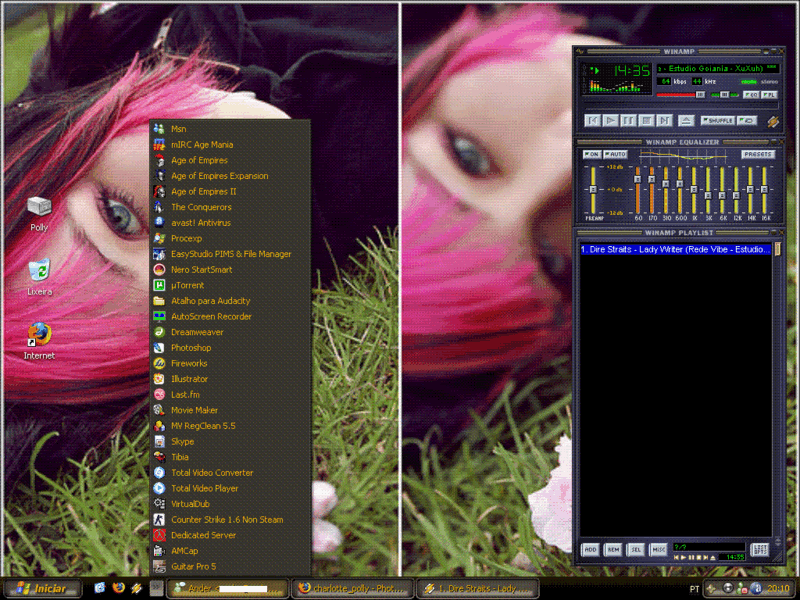Toggle the equalizer ON button
Viewport: 800px width, 600px height.
pos(591,154)
